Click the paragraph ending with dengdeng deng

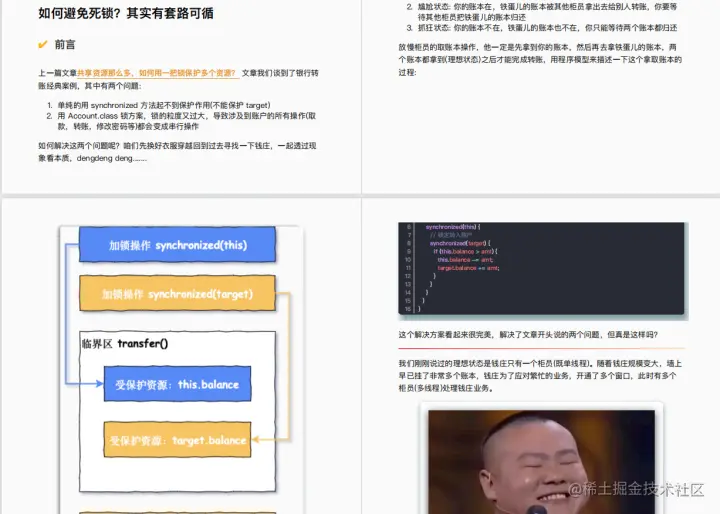tap(177, 152)
